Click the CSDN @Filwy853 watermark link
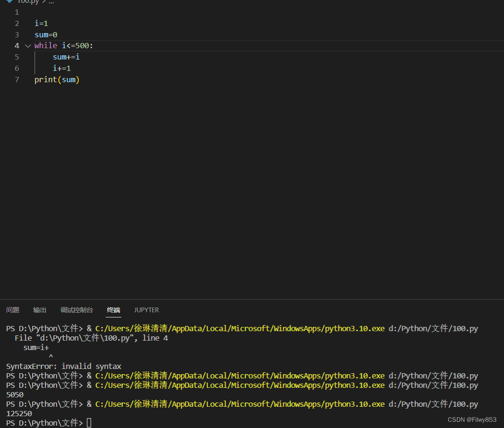This screenshot has width=504, height=428. click(471, 419)
